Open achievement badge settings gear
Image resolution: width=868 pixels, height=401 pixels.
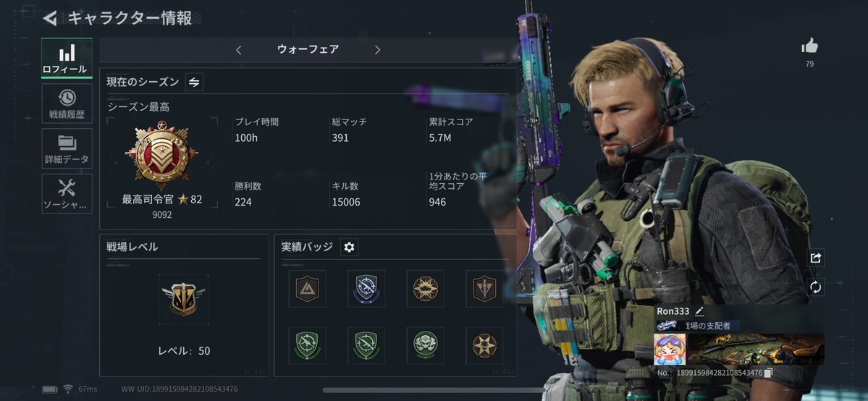[349, 247]
